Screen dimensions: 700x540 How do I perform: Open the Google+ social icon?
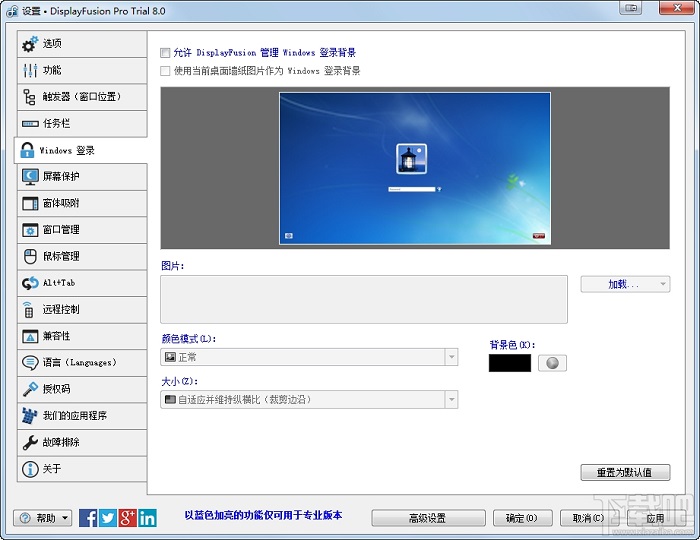tap(128, 517)
